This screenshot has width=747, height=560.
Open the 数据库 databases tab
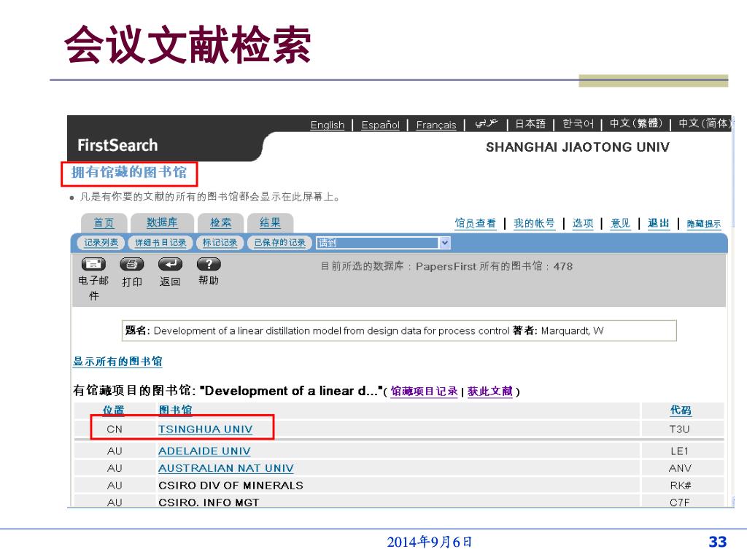[x=162, y=222]
